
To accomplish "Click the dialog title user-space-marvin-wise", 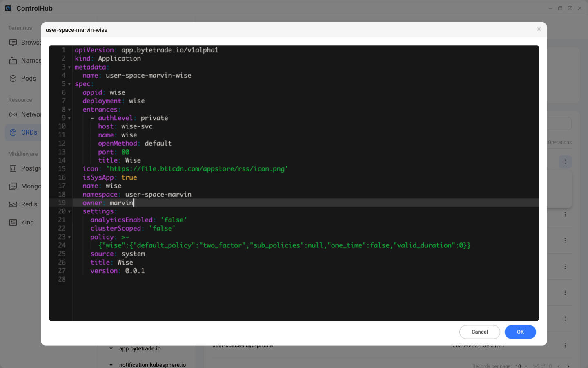I will (x=76, y=30).
